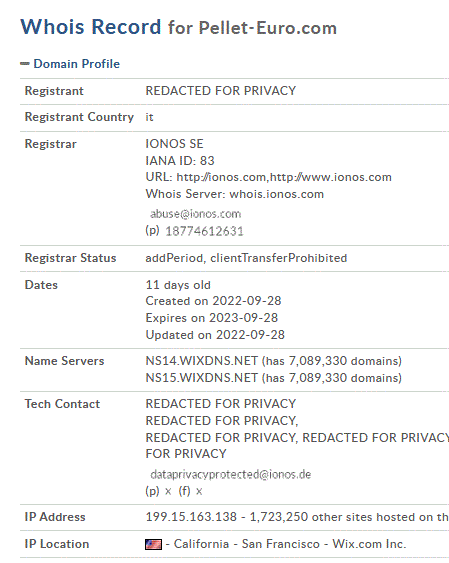Click the abuse@ionos.com email image
This screenshot has height=563, width=449.
(x=195, y=214)
